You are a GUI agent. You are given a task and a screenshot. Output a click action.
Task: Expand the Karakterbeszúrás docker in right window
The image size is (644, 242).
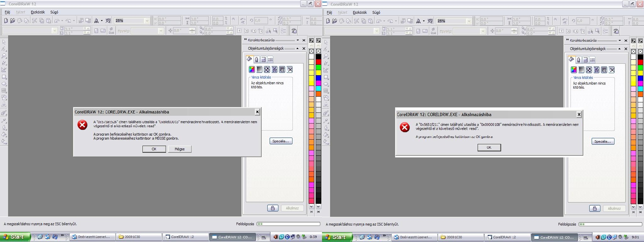click(x=620, y=40)
